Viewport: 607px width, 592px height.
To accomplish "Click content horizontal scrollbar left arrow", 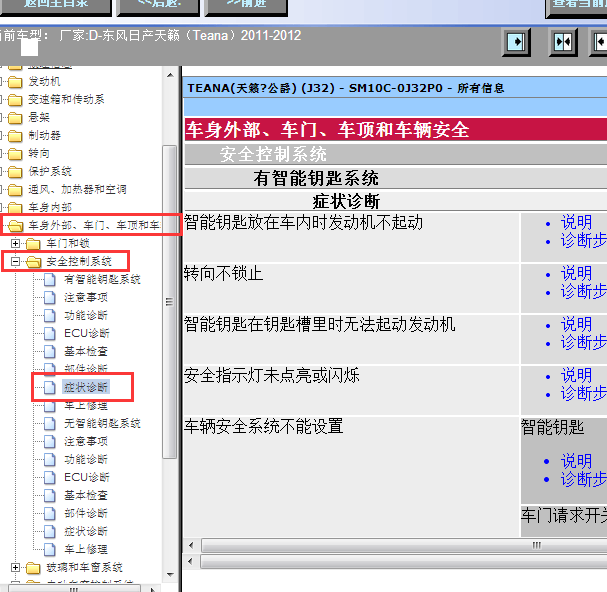I will [191, 546].
